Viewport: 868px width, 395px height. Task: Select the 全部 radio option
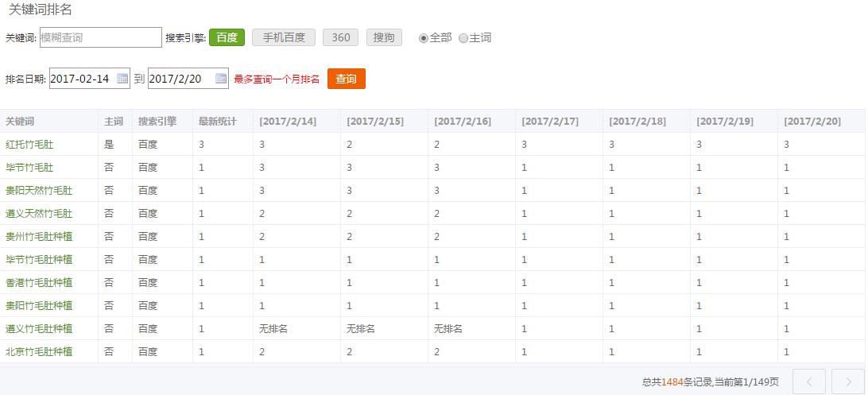click(x=424, y=38)
